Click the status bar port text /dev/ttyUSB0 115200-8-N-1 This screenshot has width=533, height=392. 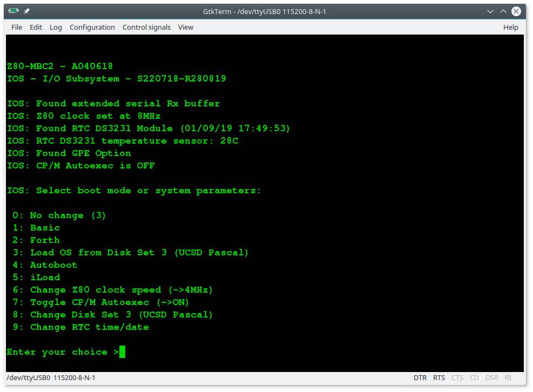[51, 378]
